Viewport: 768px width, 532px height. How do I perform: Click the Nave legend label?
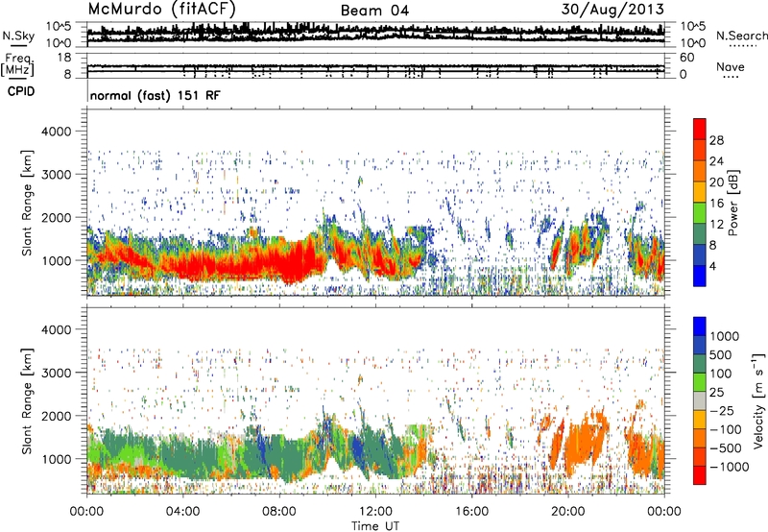pos(731,67)
